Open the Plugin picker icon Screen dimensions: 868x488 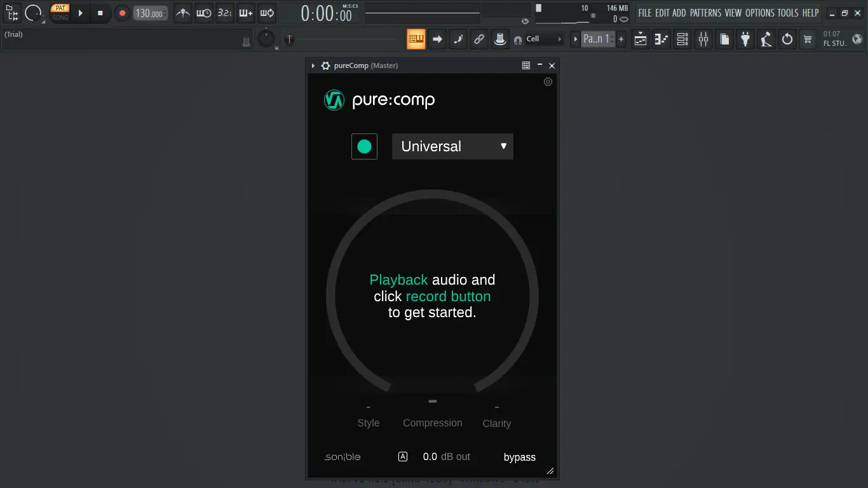click(x=745, y=39)
